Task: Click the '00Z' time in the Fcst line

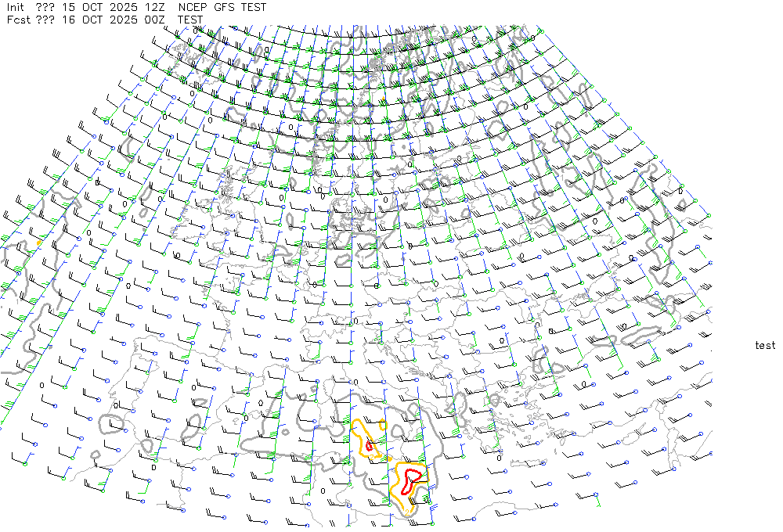Action: point(155,20)
